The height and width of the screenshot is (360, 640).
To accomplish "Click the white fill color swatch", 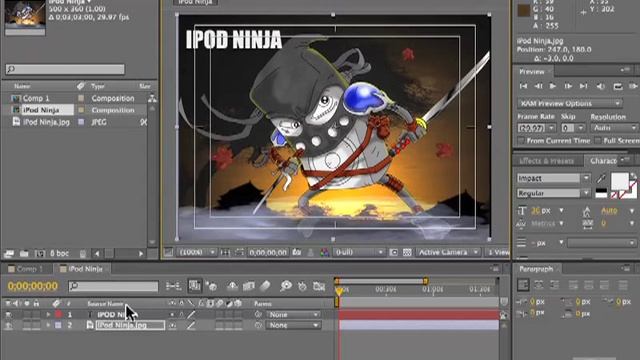I will (619, 181).
